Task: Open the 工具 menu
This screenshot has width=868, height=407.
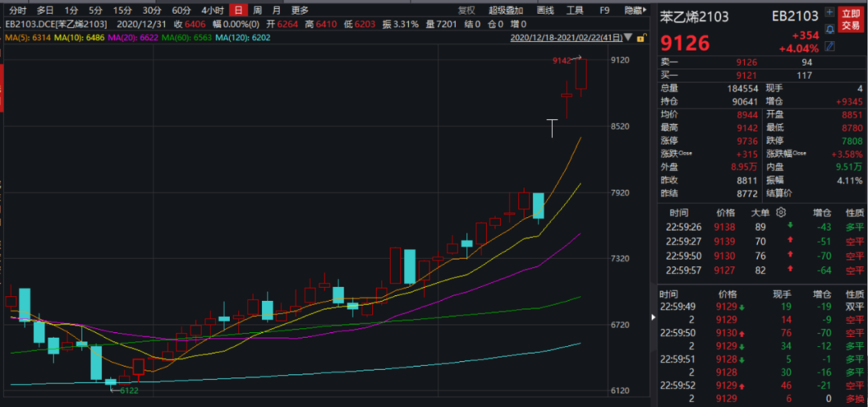Action: (x=575, y=10)
